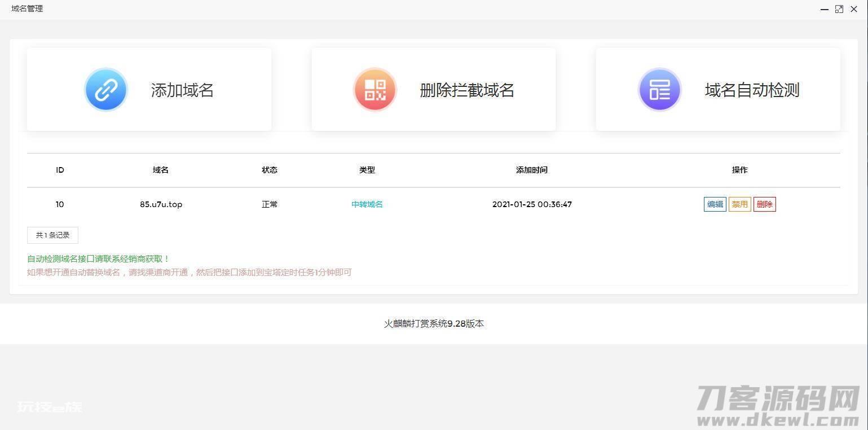The height and width of the screenshot is (430, 868).
Task: Open the 添加域名 text label
Action: (182, 90)
